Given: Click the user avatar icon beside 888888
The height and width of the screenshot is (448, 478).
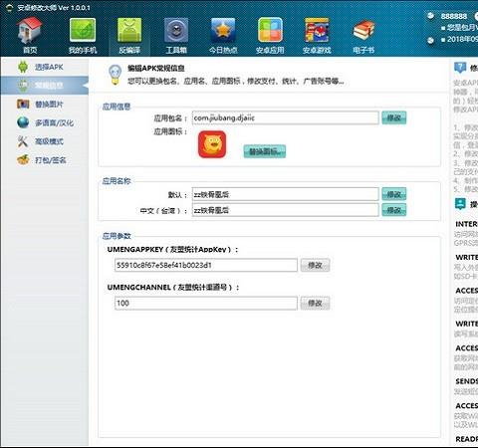Looking at the screenshot, I should tap(430, 16).
